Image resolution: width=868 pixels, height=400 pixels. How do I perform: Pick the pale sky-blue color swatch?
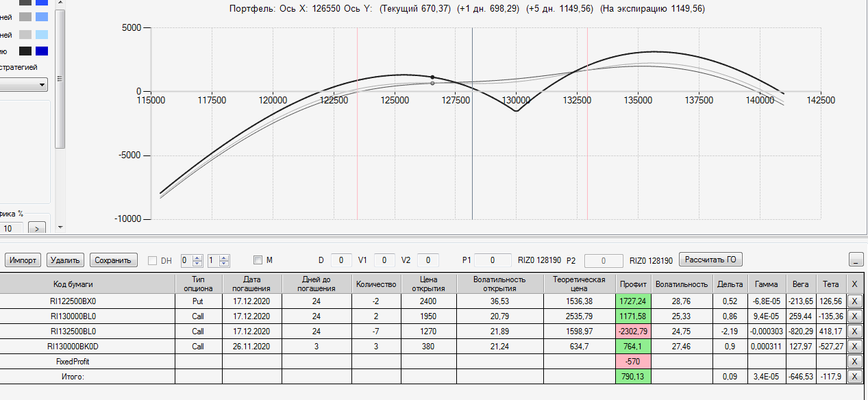pyautogui.click(x=42, y=34)
